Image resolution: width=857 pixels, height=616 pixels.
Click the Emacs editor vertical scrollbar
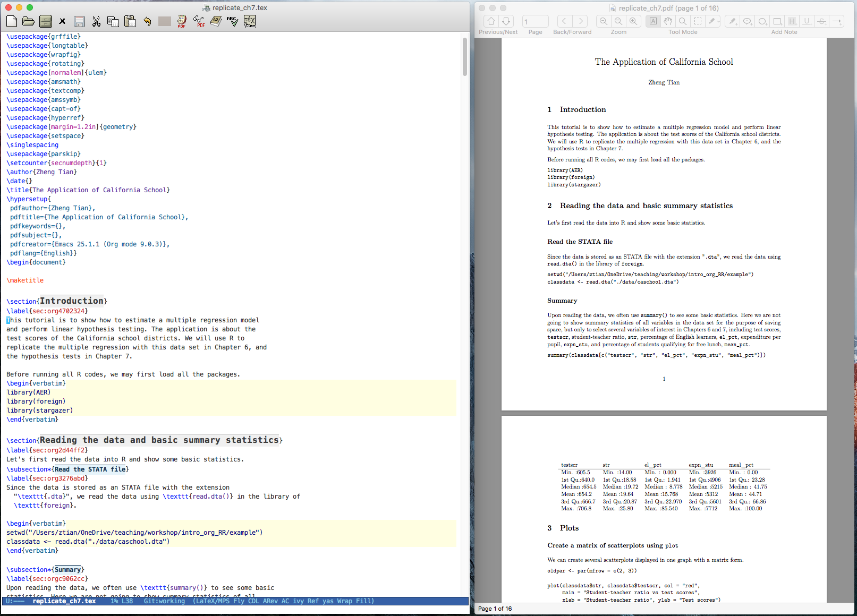pos(465,57)
